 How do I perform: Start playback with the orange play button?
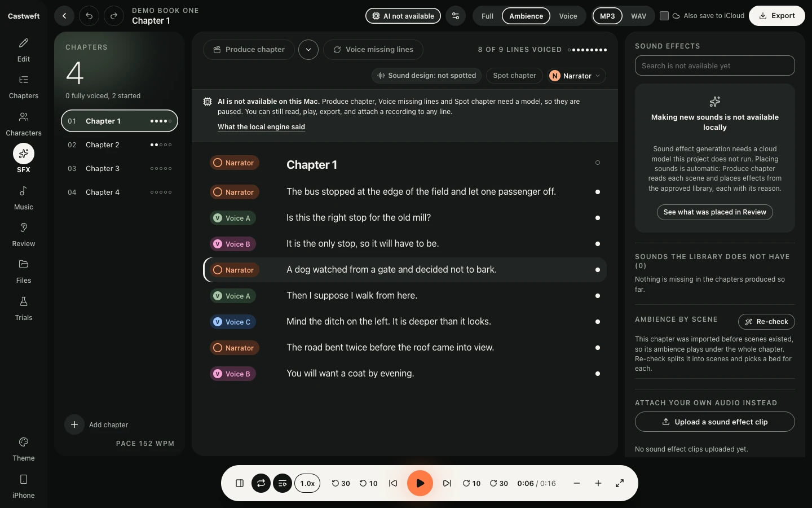420,483
